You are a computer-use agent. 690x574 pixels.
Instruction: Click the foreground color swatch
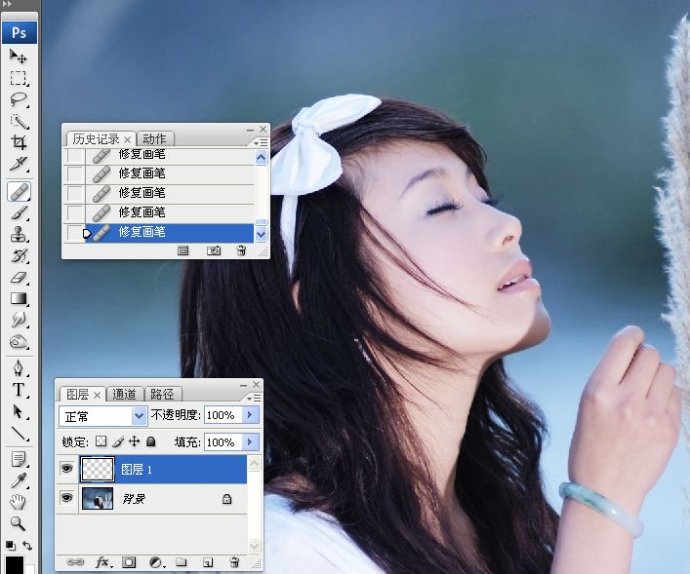click(x=14, y=564)
